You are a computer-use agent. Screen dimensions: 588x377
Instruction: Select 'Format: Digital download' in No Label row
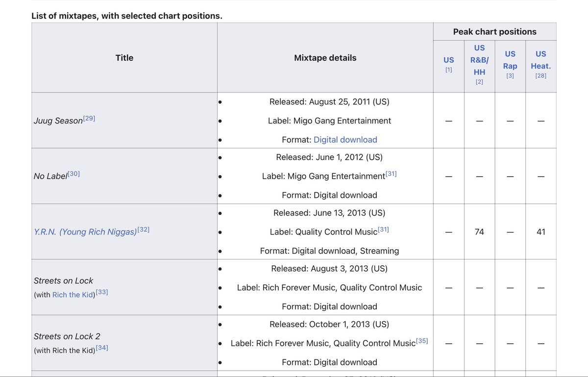(330, 195)
